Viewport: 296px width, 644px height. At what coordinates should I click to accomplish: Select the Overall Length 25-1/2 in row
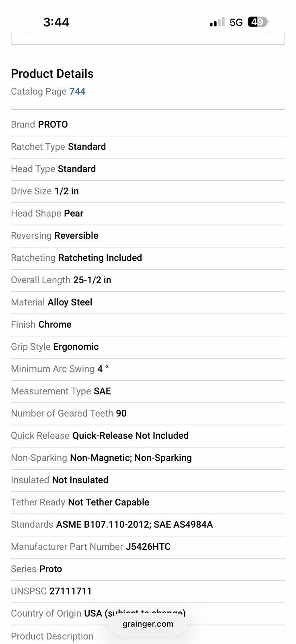[148, 280]
